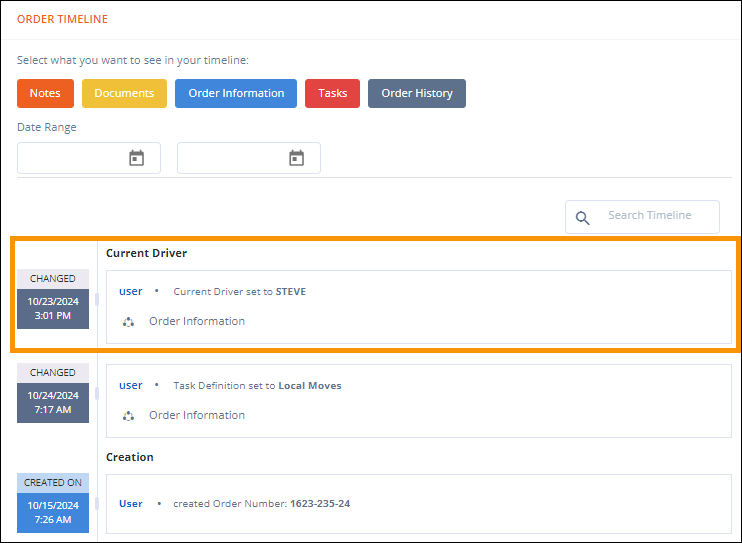Image resolution: width=742 pixels, height=543 pixels.
Task: Focus the Search Timeline text box
Action: pyautogui.click(x=655, y=216)
